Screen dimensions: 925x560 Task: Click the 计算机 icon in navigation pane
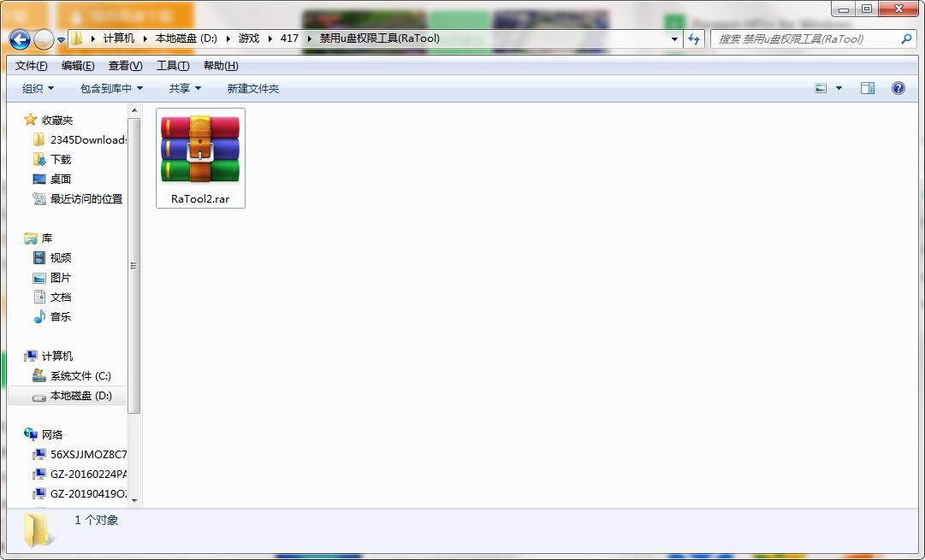[30, 356]
